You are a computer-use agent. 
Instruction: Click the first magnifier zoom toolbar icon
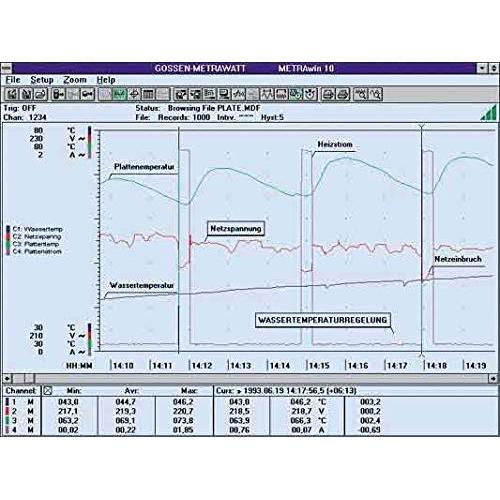(x=360, y=94)
